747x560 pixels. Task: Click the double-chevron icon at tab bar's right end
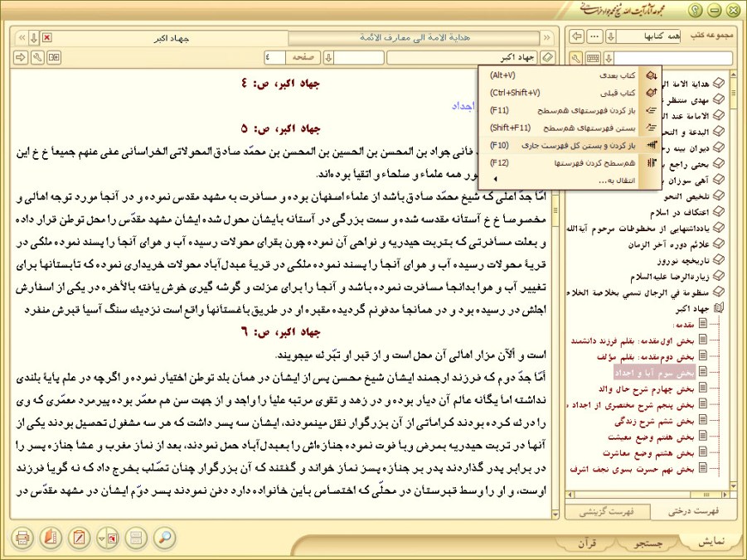(546, 37)
